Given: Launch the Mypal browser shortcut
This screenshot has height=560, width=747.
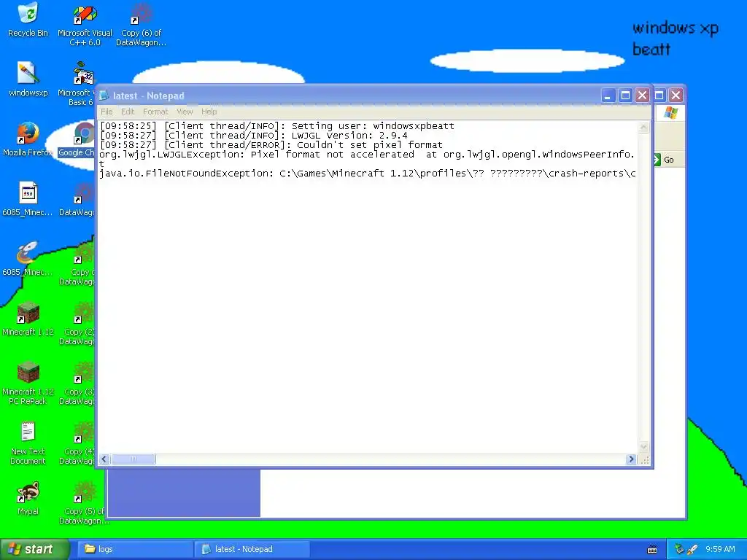Looking at the screenshot, I should click(28, 499).
